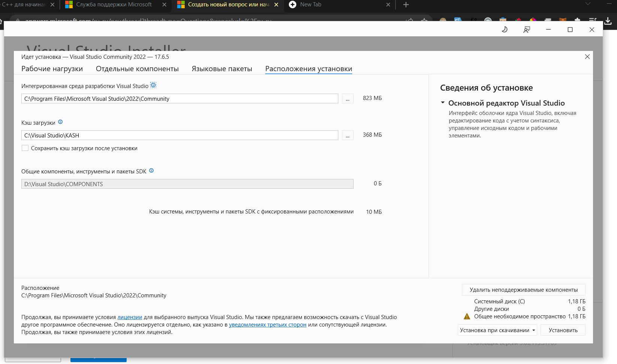The image size is (617, 364).
Task: Select Расположения установки tab
Action: click(309, 69)
